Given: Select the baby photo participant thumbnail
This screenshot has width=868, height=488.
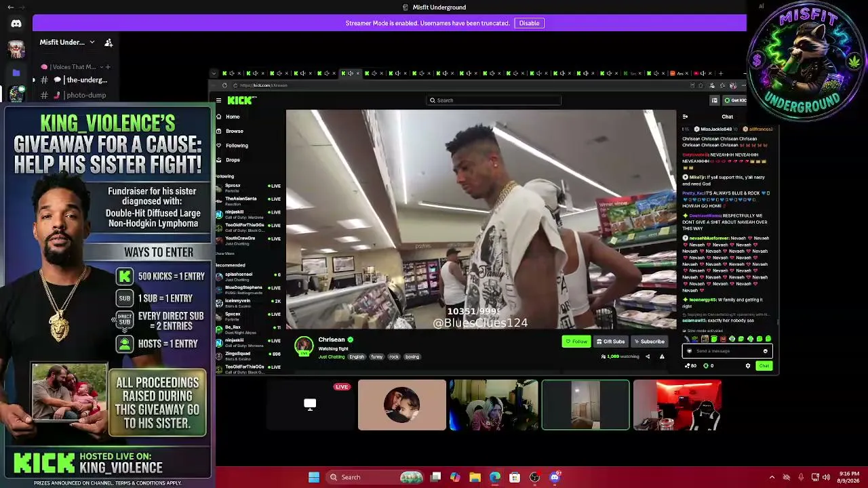Looking at the screenshot, I should click(x=402, y=405).
